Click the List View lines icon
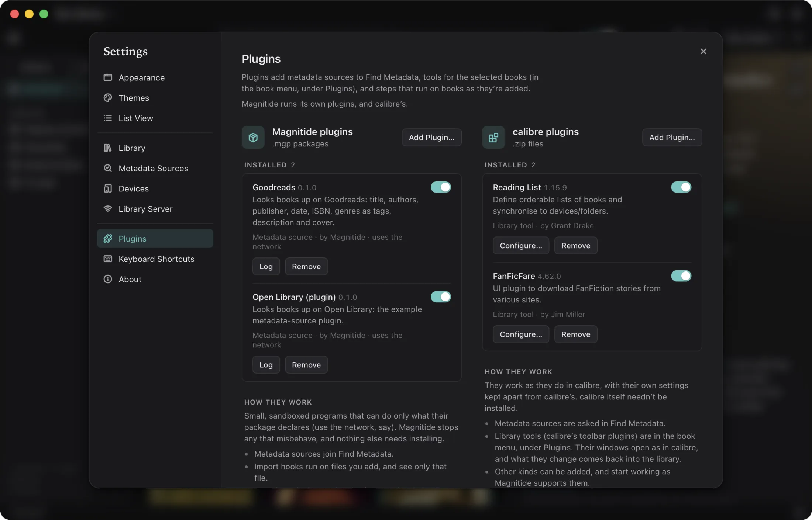The height and width of the screenshot is (520, 812). pyautogui.click(x=108, y=118)
